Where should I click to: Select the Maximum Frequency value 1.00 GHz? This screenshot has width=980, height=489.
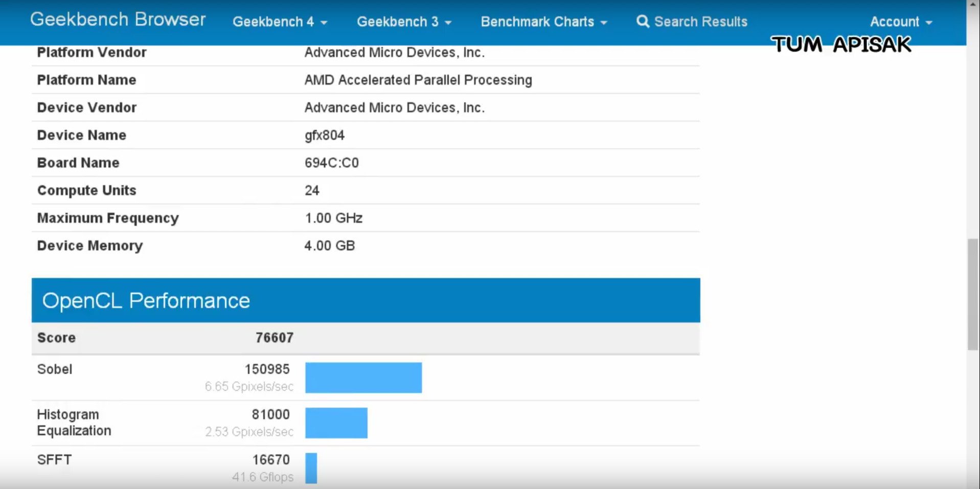point(334,218)
